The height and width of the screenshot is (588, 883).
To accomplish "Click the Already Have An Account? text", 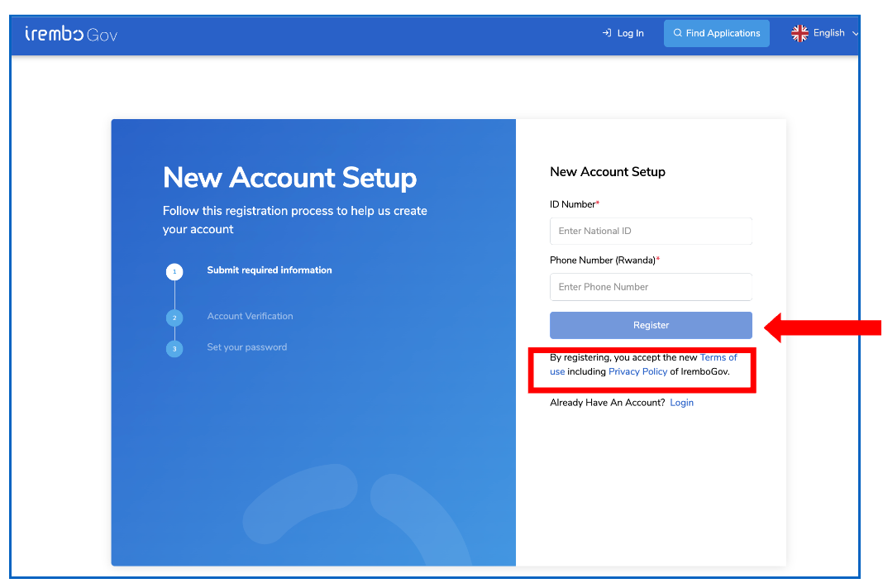I will 607,402.
